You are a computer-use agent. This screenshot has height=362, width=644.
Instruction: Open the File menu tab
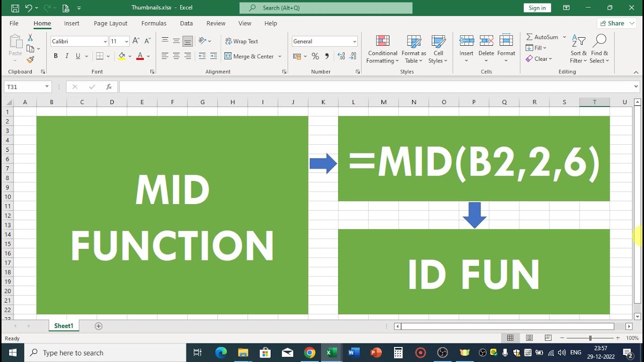(x=14, y=23)
